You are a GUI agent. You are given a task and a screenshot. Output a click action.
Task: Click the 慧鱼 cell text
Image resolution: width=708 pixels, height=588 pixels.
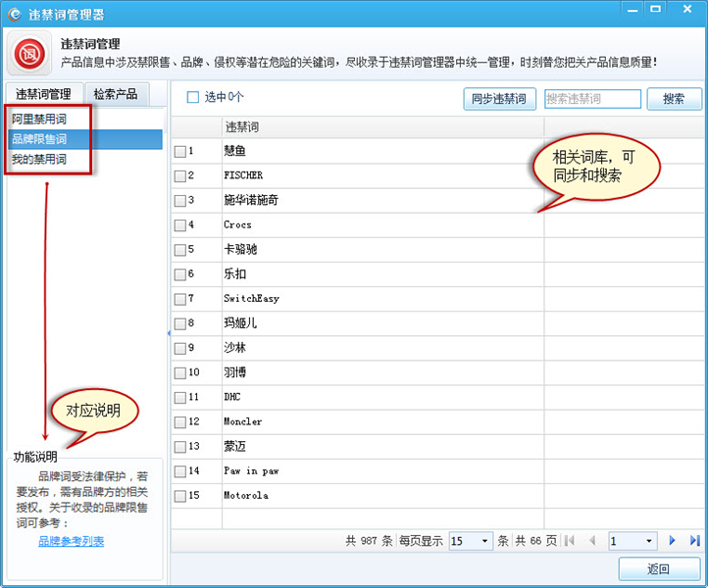pyautogui.click(x=234, y=151)
